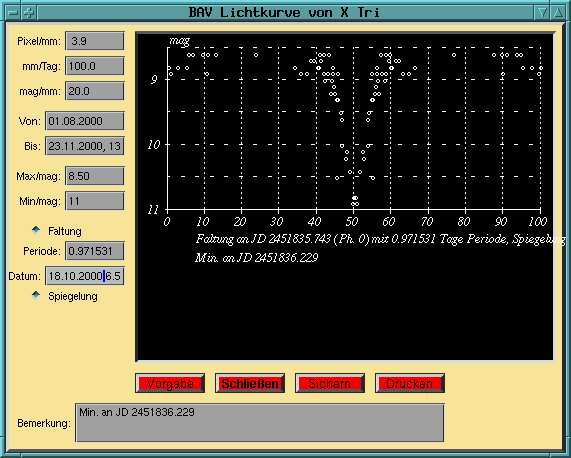The image size is (571, 458).
Task: Toggle the Spiegelung option
Action: pos(36,295)
